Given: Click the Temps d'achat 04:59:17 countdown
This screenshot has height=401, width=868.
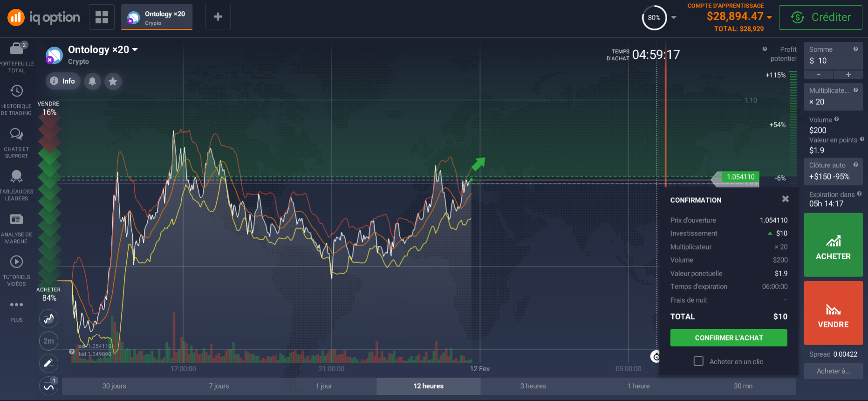Looking at the screenshot, I should pyautogui.click(x=643, y=55).
